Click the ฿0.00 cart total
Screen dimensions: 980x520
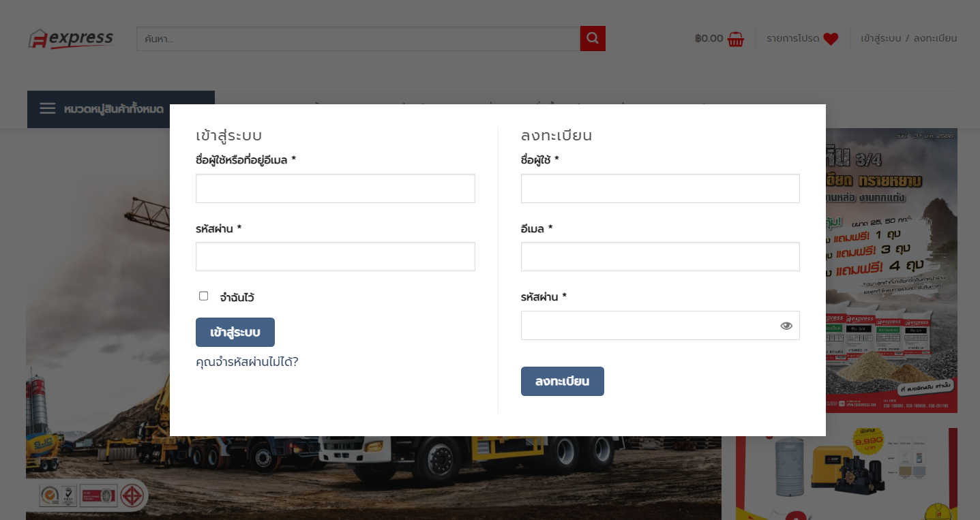click(x=709, y=39)
